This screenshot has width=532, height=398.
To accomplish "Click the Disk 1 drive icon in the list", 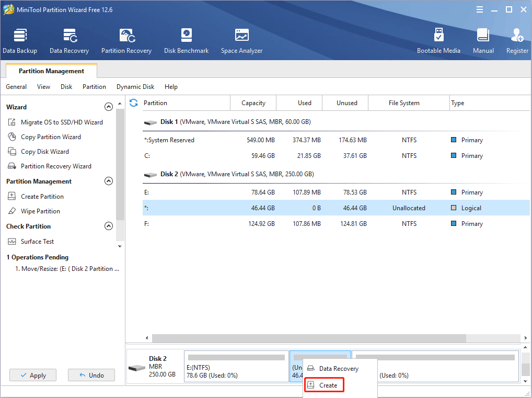I will [151, 122].
